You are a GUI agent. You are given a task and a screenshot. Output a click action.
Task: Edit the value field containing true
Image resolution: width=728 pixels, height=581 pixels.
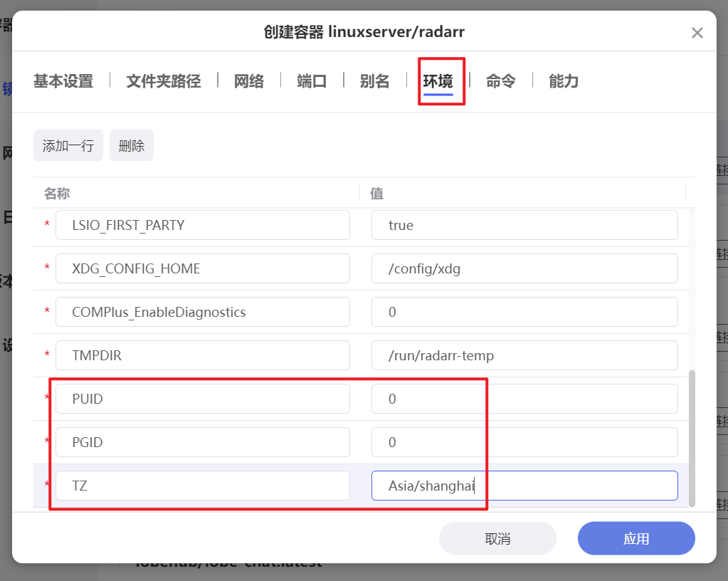524,225
